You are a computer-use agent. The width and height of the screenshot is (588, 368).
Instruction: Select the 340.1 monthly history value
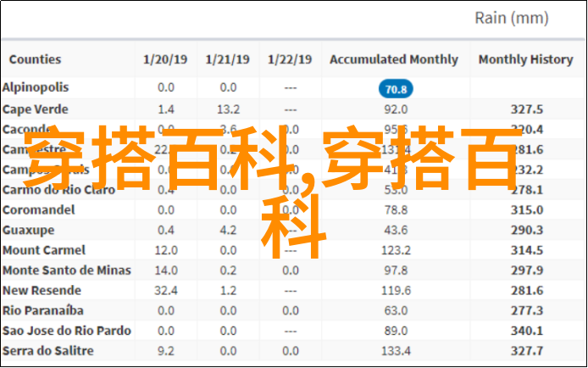[526, 331]
